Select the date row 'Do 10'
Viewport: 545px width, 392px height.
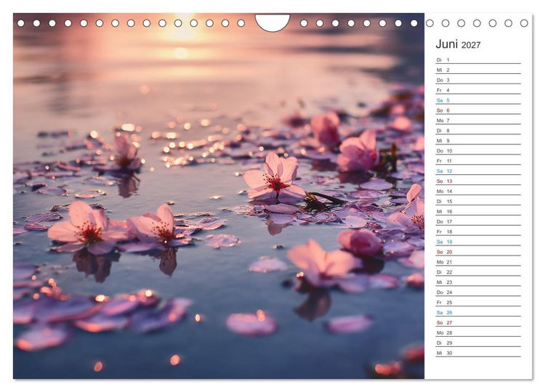coord(478,151)
